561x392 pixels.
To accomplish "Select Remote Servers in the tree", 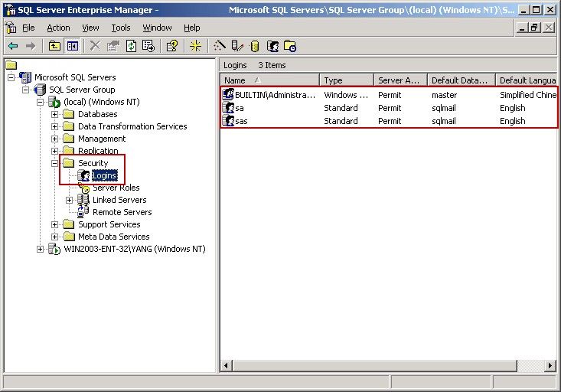I will [x=122, y=212].
